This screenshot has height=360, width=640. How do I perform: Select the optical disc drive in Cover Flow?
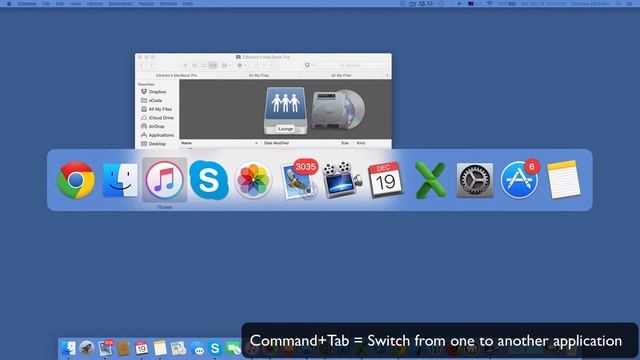338,109
